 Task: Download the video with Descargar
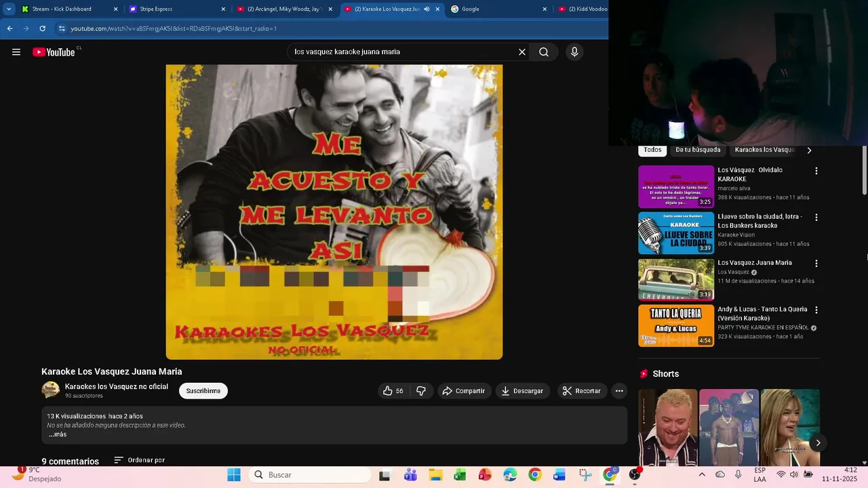pos(522,391)
